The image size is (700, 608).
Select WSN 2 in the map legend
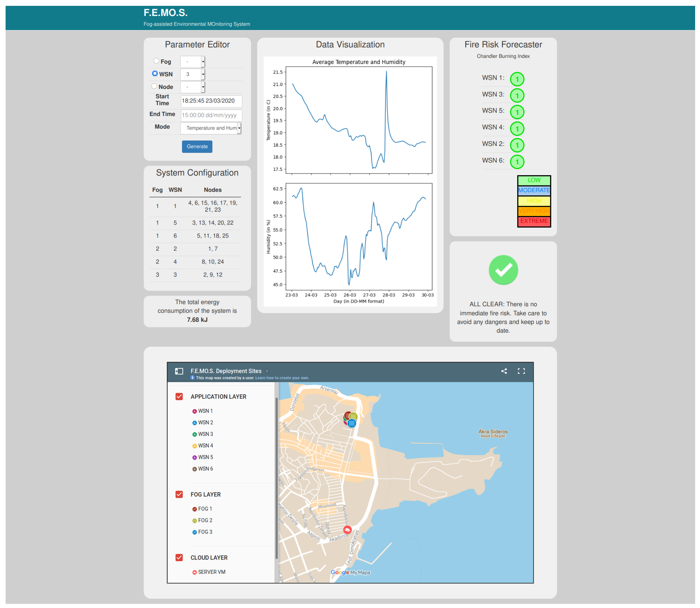click(203, 423)
